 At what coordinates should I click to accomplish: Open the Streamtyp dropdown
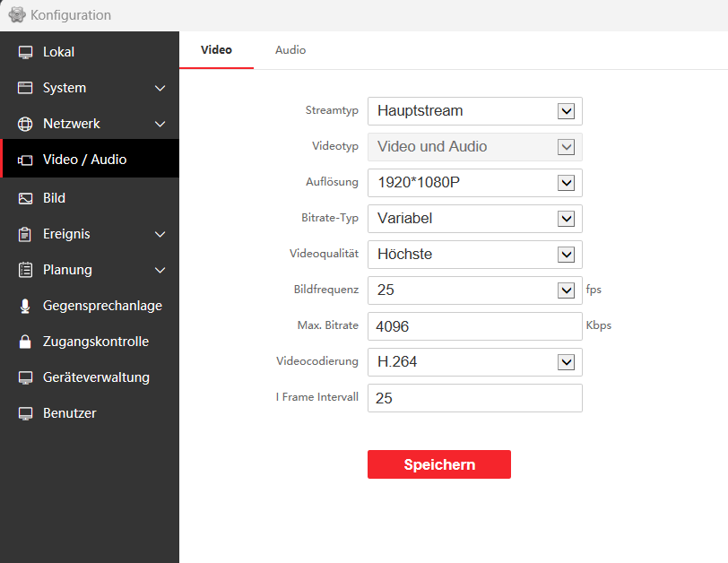pyautogui.click(x=474, y=111)
